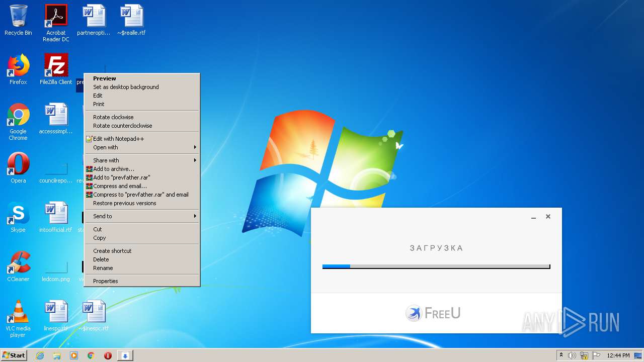644x362 pixels.
Task: Open the Recycle Bin desktop icon
Action: pos(18,20)
